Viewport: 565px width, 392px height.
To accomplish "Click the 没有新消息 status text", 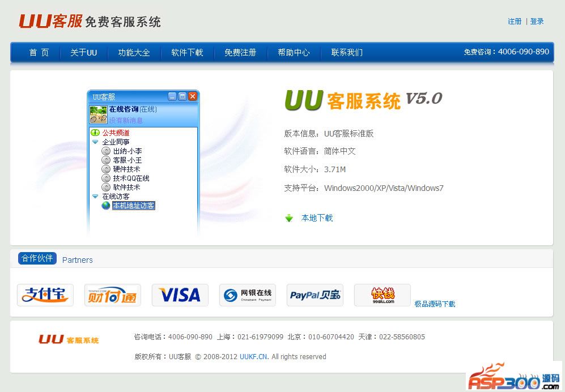I will click(126, 120).
